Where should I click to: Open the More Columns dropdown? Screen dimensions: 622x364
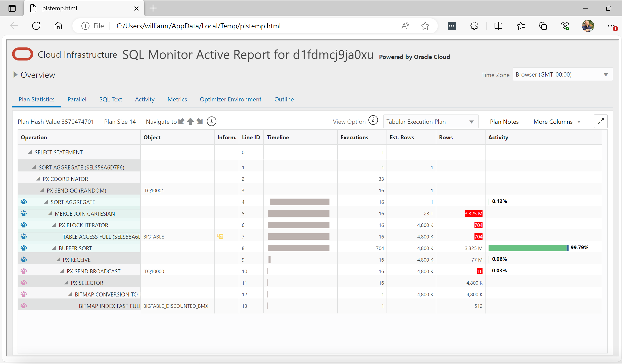(x=557, y=122)
